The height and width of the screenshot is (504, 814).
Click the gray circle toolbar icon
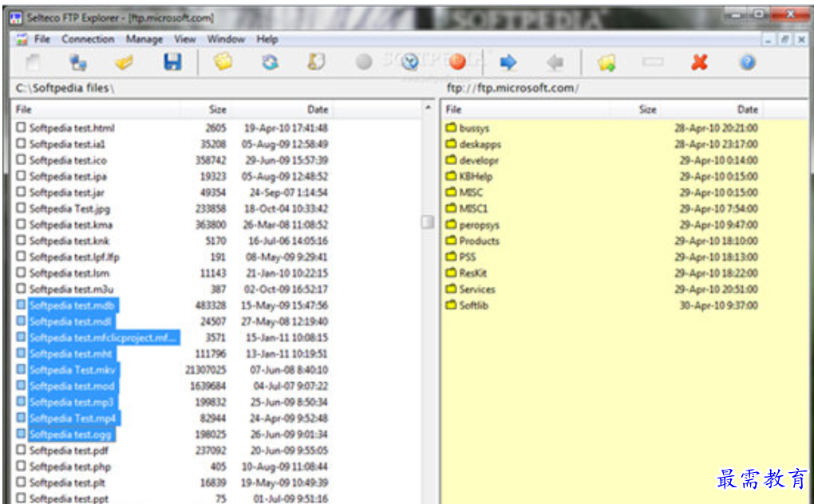click(x=364, y=62)
